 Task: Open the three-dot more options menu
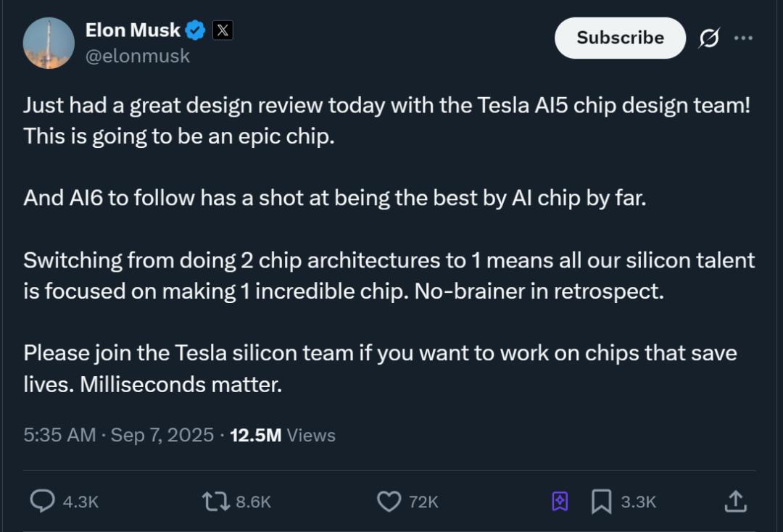(x=743, y=38)
